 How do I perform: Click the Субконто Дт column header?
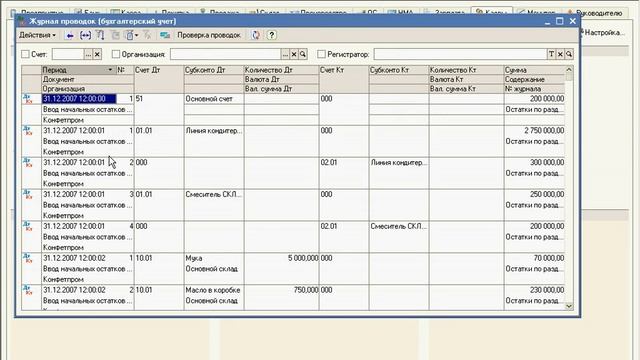(214, 70)
